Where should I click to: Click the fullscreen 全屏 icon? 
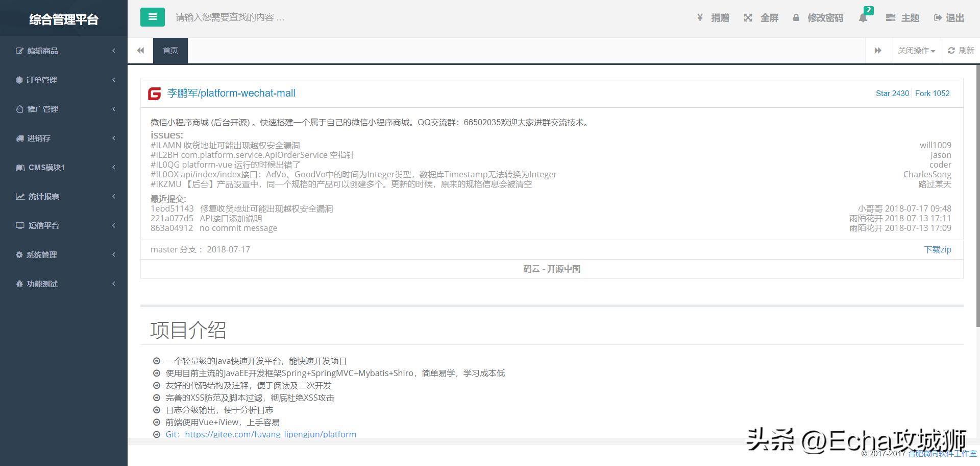point(761,17)
